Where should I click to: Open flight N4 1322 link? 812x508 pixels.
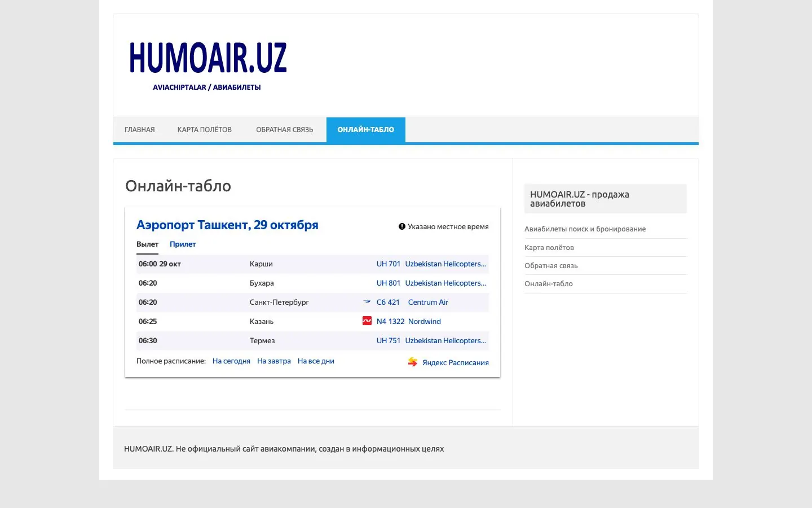pos(391,321)
